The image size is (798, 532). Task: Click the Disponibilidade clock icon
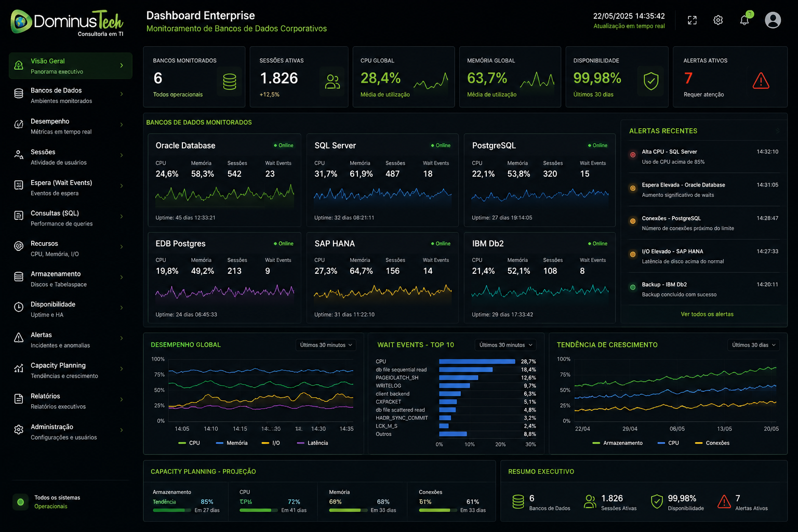[x=19, y=307]
